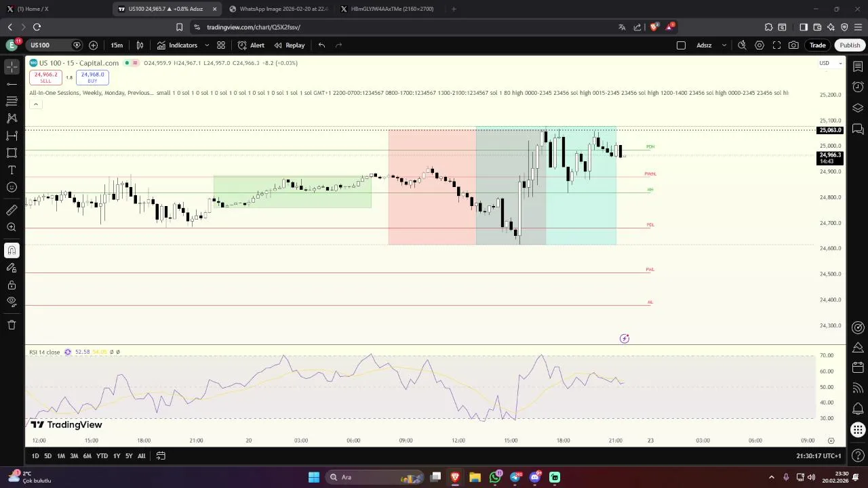Select the YTD date range

(102, 456)
